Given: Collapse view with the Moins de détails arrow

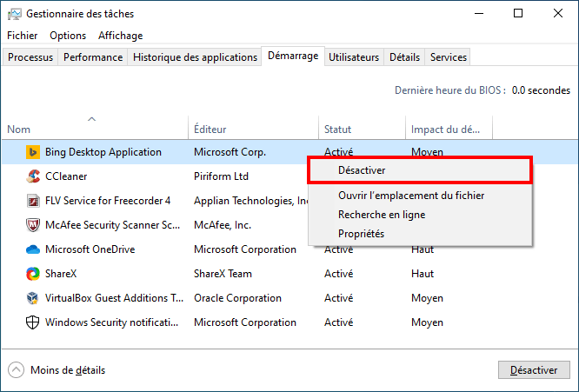Looking at the screenshot, I should [x=16, y=370].
